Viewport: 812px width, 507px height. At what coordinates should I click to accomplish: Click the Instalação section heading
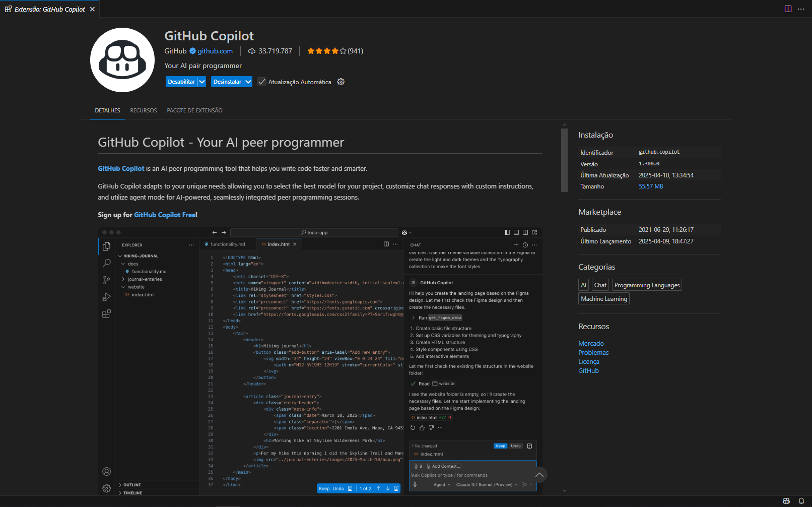pos(595,135)
